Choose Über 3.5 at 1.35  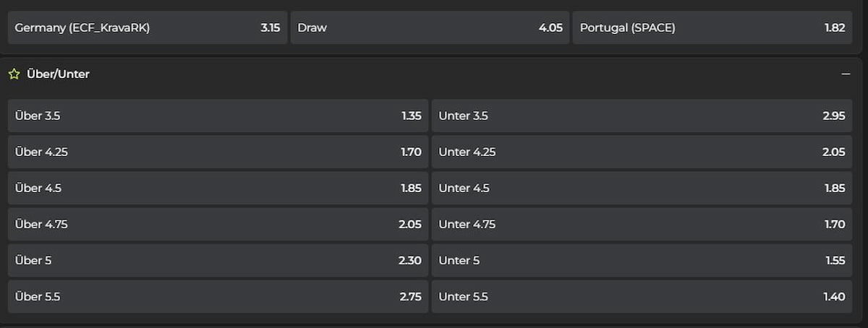[x=218, y=116]
